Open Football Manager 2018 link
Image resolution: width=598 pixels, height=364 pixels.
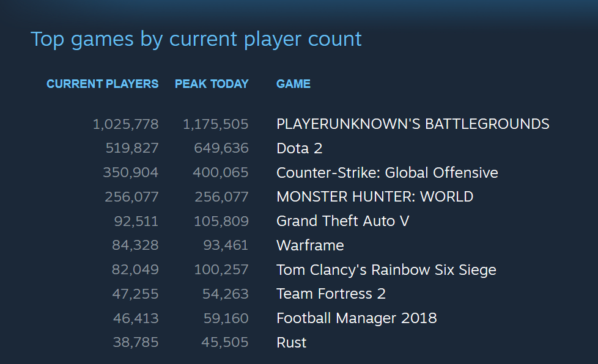[x=356, y=318]
